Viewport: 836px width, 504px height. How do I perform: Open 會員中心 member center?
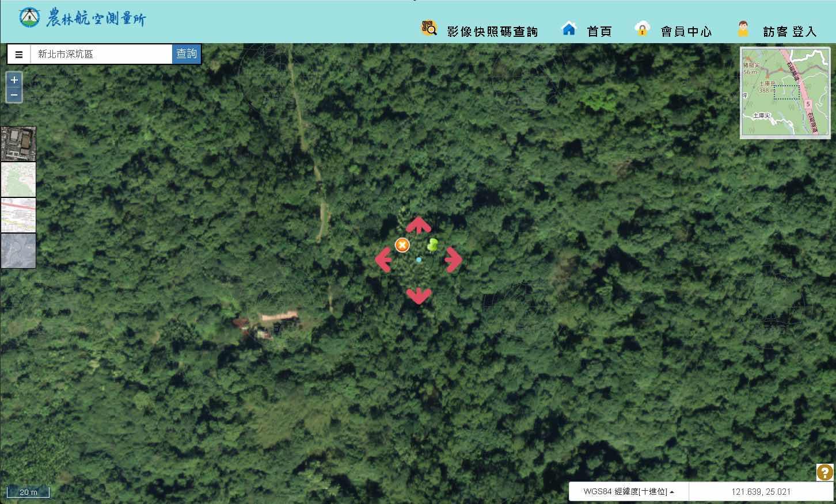(x=673, y=30)
